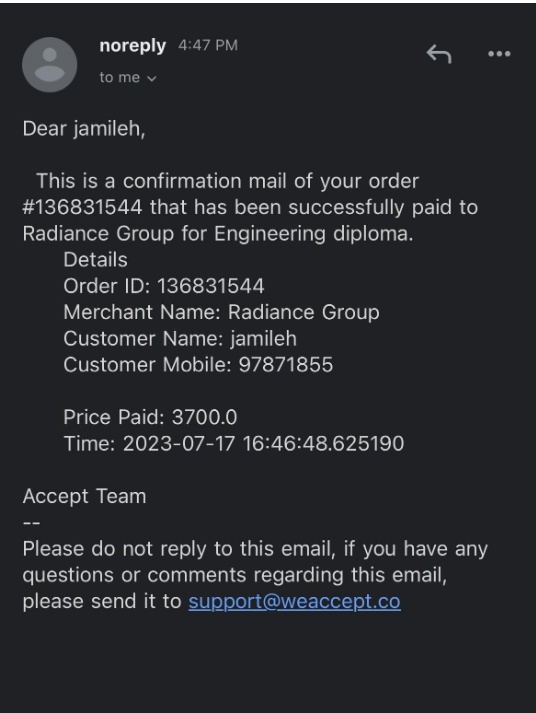Click the sender's gray avatar icon
The image size is (536, 713).
50,65
